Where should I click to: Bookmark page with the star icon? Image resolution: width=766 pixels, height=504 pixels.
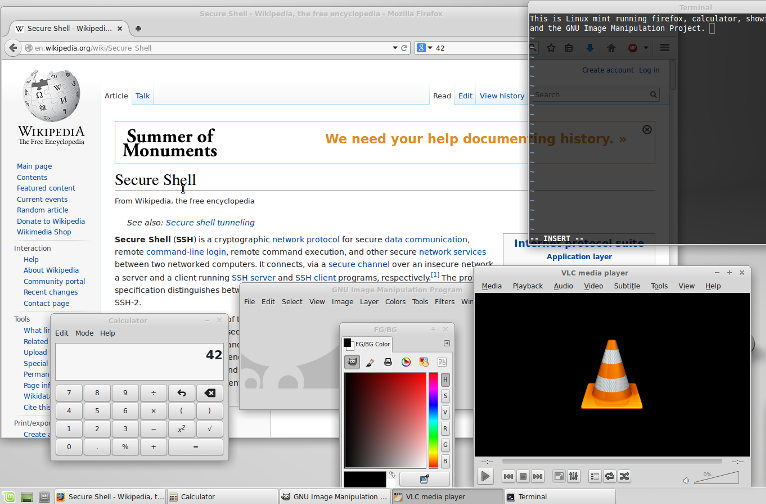click(551, 48)
